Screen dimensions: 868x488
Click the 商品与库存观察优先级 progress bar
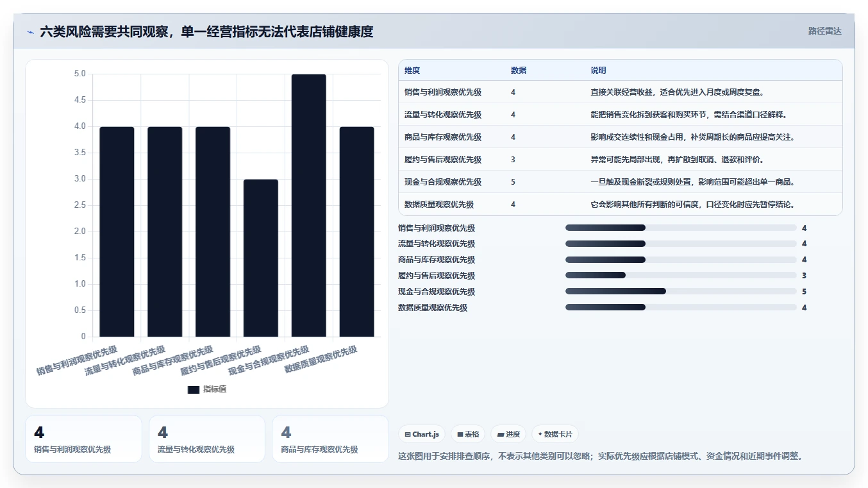(681, 260)
